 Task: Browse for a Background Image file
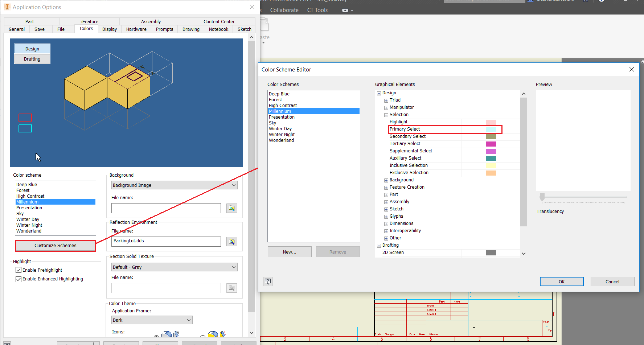(231, 208)
